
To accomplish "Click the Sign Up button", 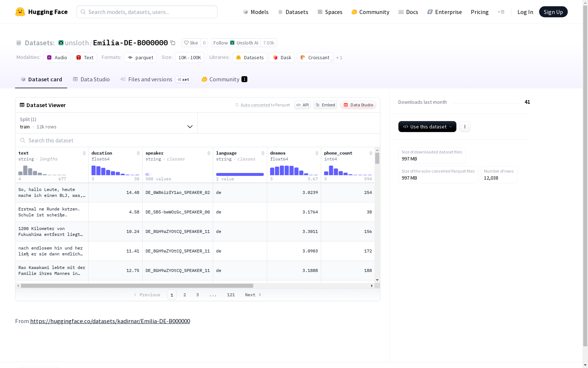I will [553, 12].
